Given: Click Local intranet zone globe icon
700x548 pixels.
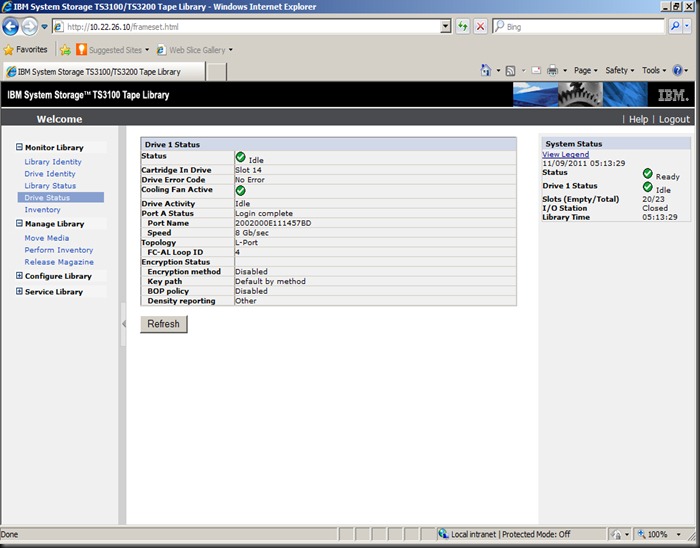Looking at the screenshot, I should pyautogui.click(x=443, y=533).
